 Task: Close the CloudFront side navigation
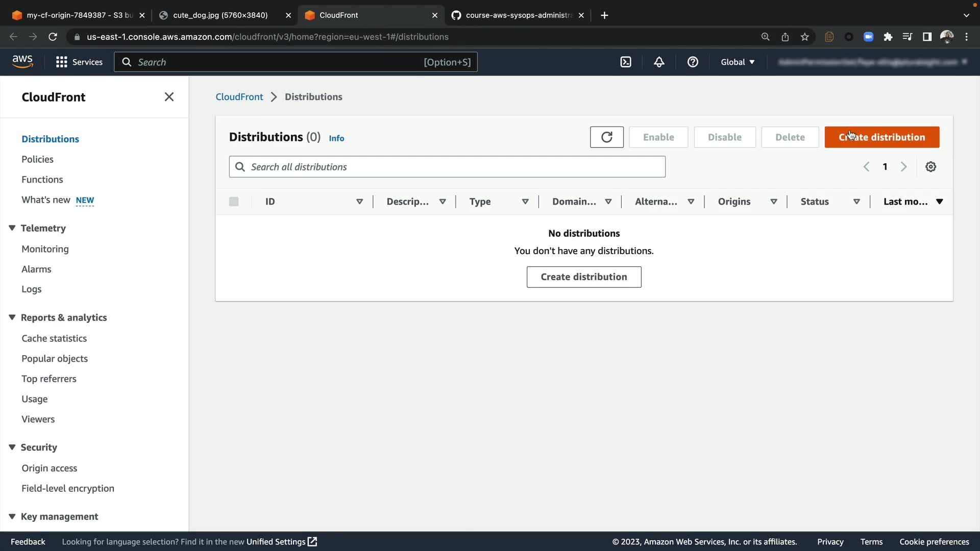[x=169, y=97]
